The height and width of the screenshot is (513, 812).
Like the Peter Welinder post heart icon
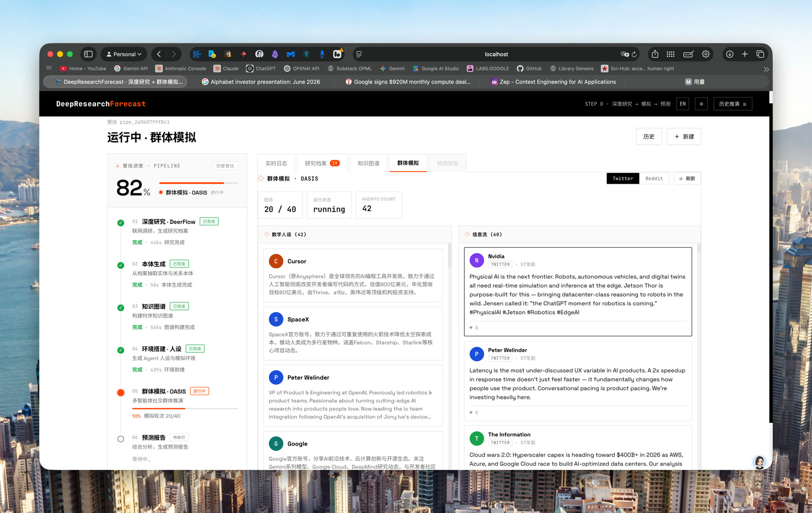coord(471,413)
